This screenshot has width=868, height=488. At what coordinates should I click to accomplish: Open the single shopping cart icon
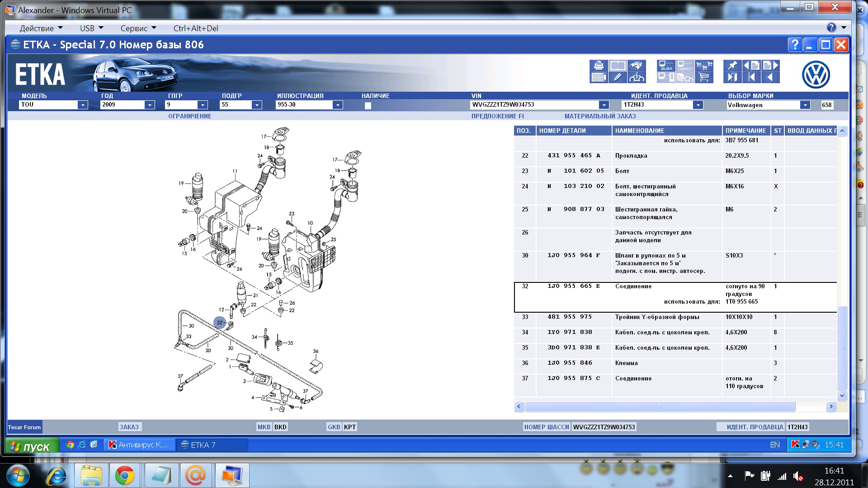coord(704,77)
